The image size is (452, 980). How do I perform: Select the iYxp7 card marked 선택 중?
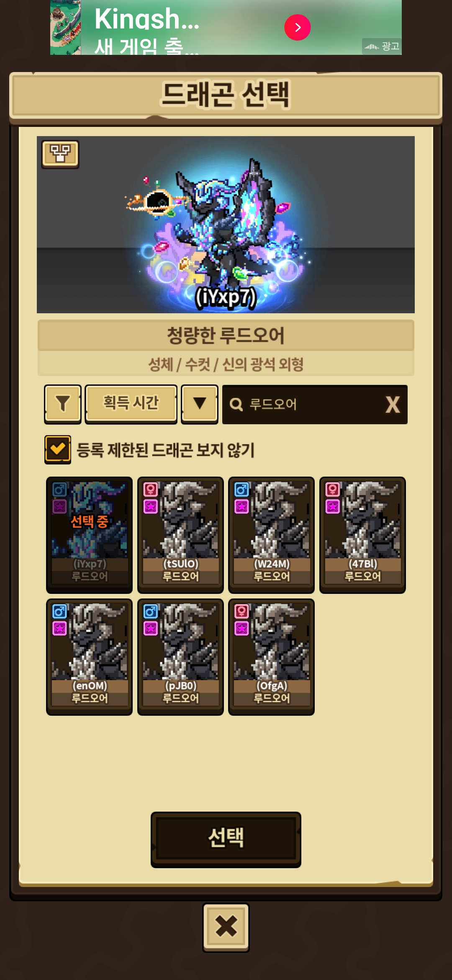click(x=89, y=535)
